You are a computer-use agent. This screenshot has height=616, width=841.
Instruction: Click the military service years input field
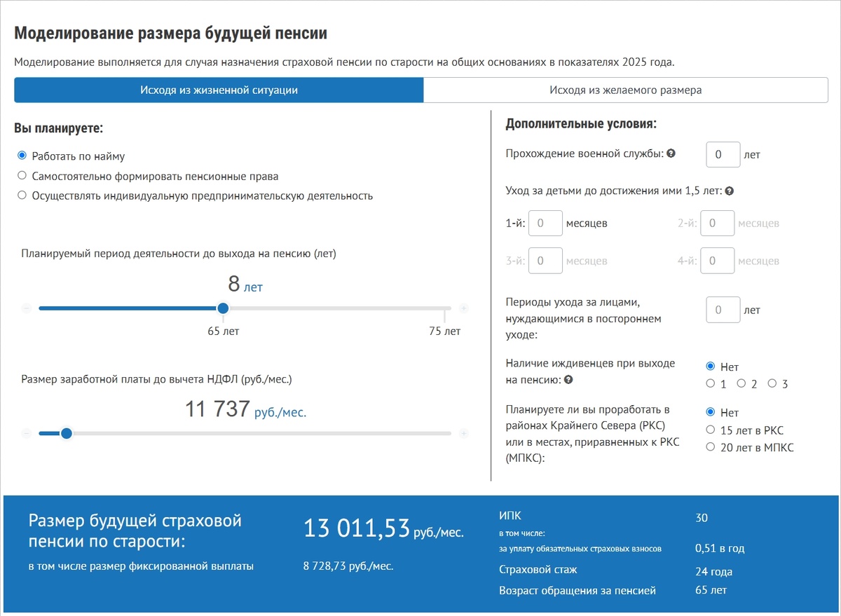(x=723, y=154)
